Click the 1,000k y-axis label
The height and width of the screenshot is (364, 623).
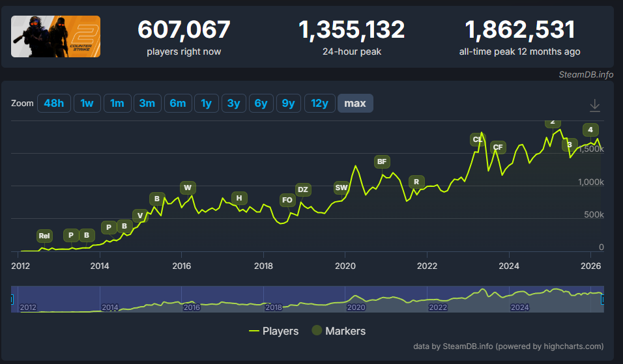[591, 182]
